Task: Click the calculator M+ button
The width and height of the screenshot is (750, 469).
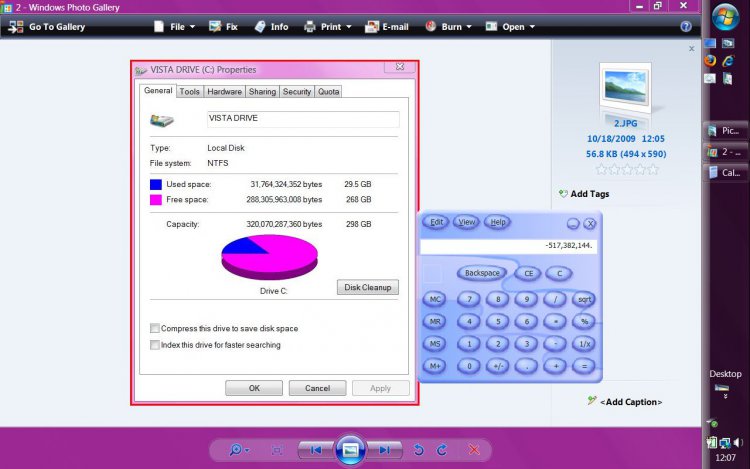Action: point(435,366)
